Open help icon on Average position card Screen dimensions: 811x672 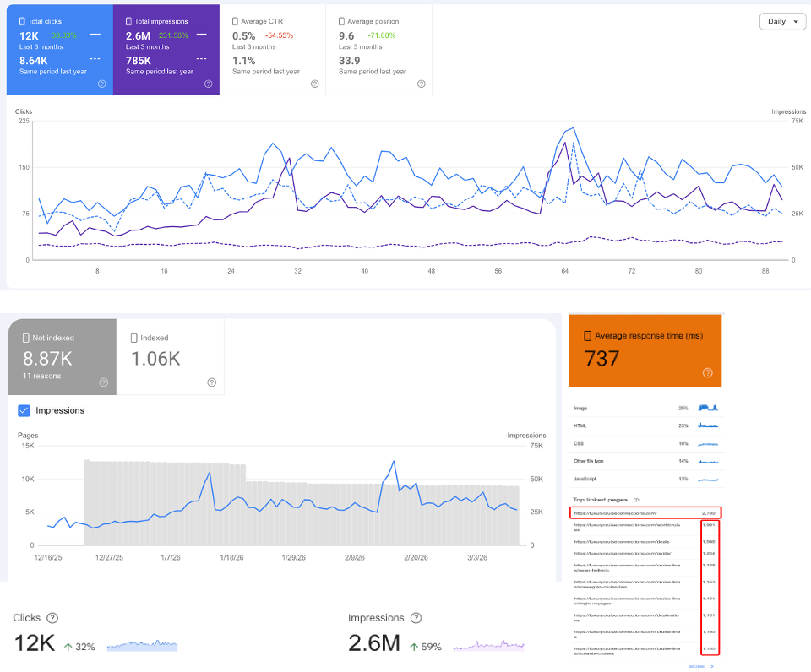coord(421,84)
